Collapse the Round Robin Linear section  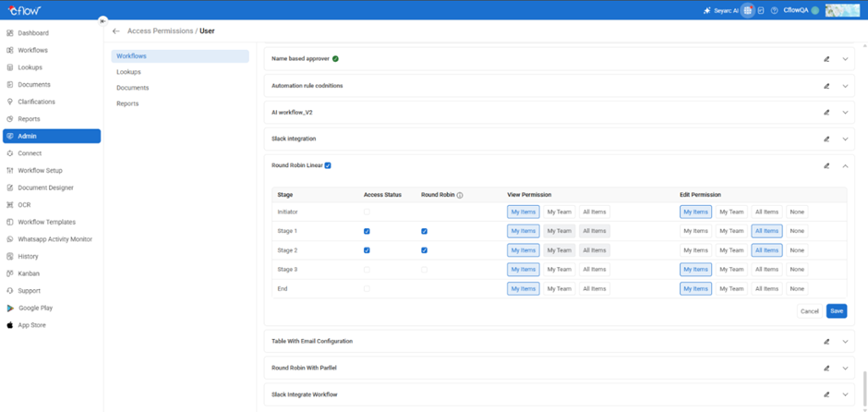[845, 166]
